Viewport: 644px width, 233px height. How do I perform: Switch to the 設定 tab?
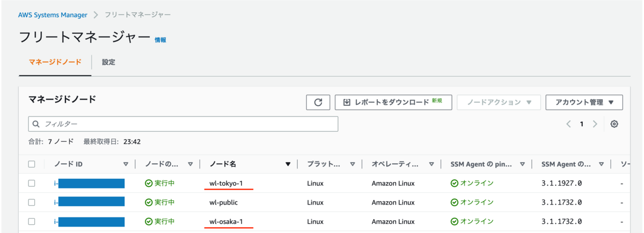coord(108,62)
